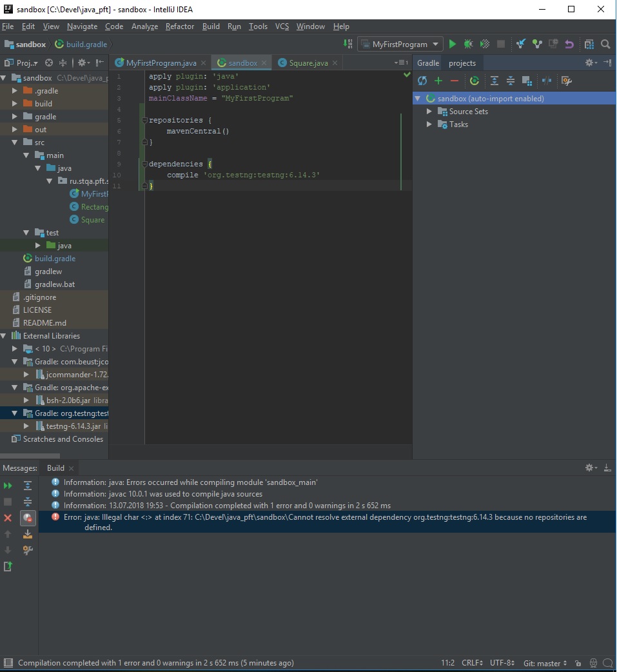Switch to MyFirstProgram.java editor tab
Screen dimensions: 617x672
tap(161, 63)
